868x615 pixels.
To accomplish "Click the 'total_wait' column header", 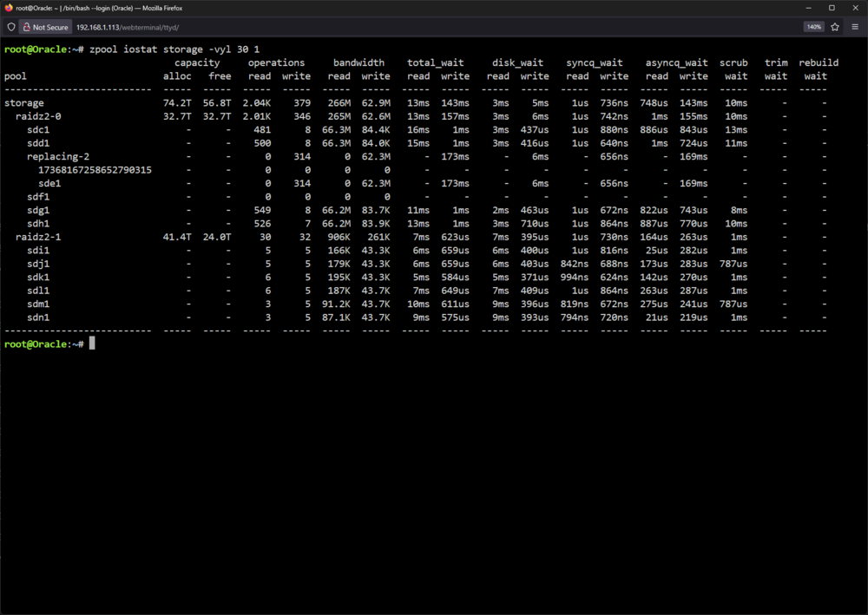I will (x=435, y=62).
